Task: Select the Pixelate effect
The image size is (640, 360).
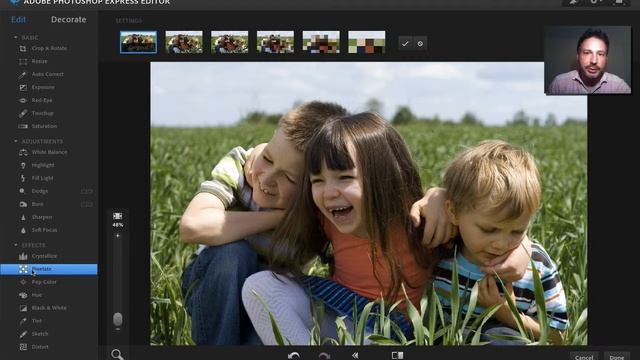Action: 49,269
